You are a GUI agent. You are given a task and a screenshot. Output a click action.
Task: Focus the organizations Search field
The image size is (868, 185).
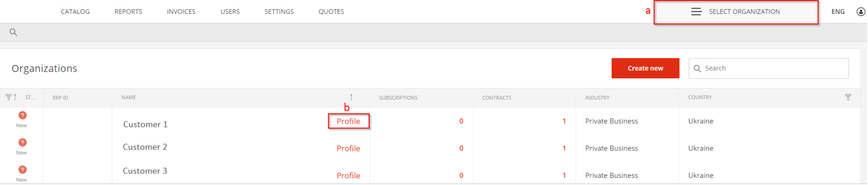coord(769,68)
